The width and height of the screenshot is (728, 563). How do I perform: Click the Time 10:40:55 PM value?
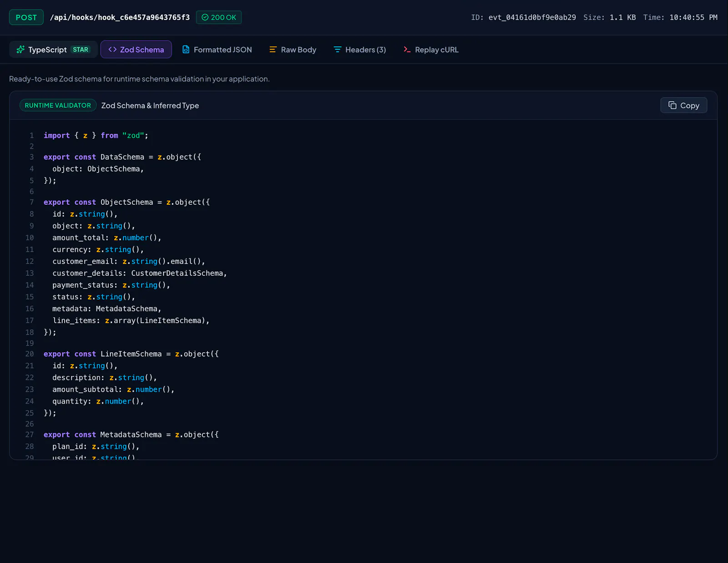point(693,17)
